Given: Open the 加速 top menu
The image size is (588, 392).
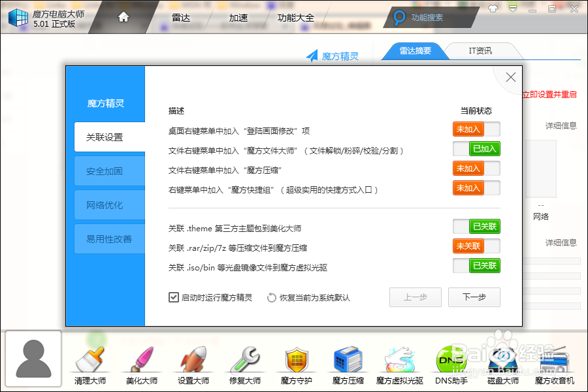Looking at the screenshot, I should pos(238,18).
